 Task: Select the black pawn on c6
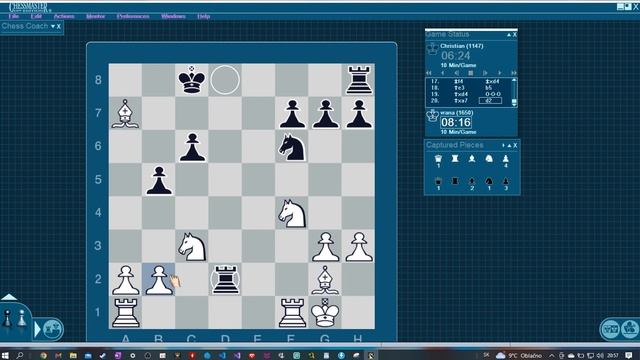(192, 147)
